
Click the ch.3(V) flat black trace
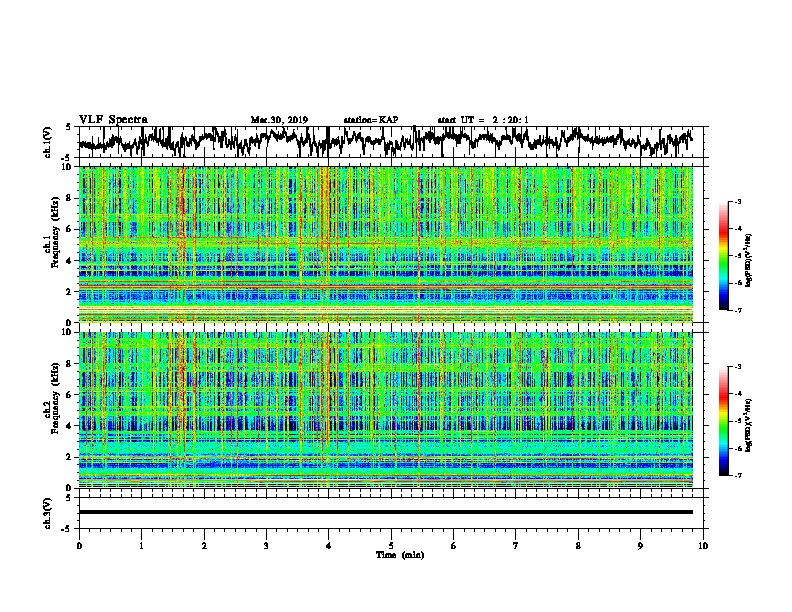pos(386,512)
